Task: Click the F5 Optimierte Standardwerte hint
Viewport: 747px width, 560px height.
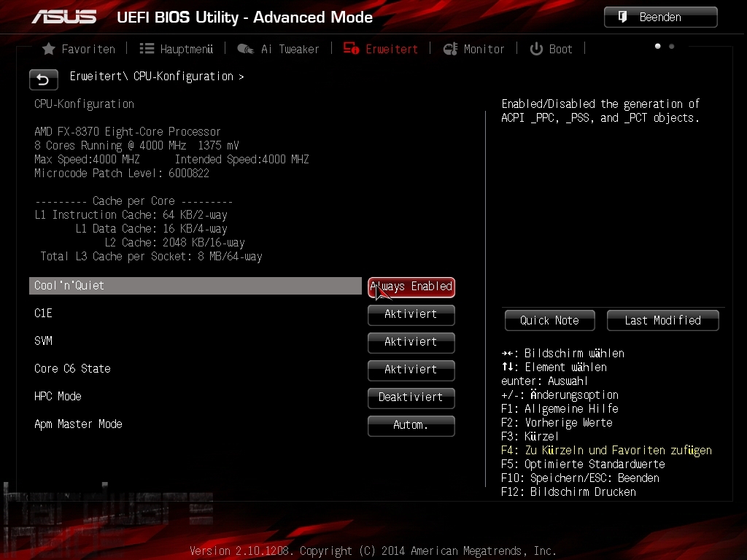Action: (583, 464)
